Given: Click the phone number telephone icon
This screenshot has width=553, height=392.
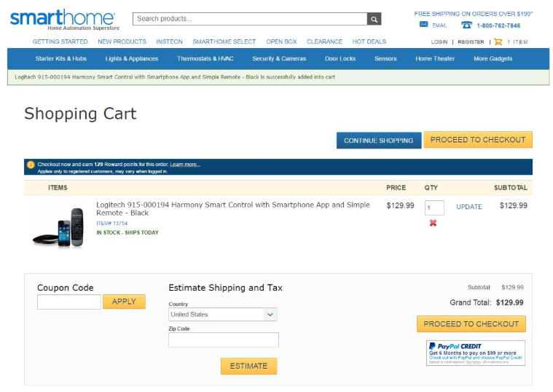Looking at the screenshot, I should [466, 25].
